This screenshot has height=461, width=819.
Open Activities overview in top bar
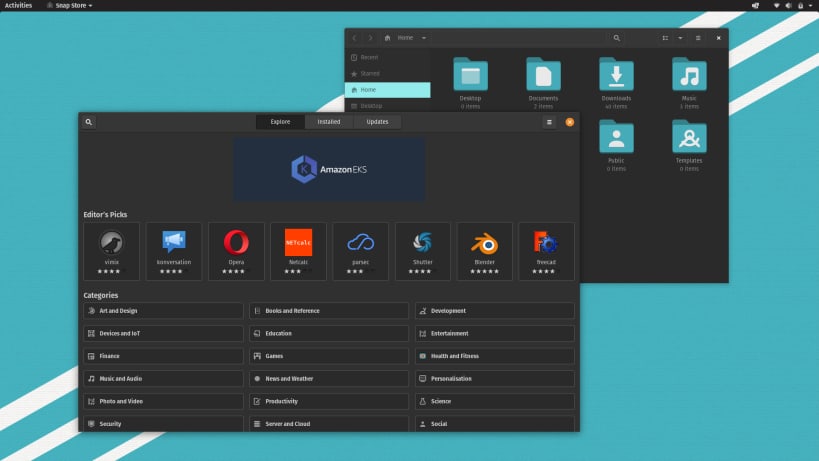pyautogui.click(x=18, y=5)
